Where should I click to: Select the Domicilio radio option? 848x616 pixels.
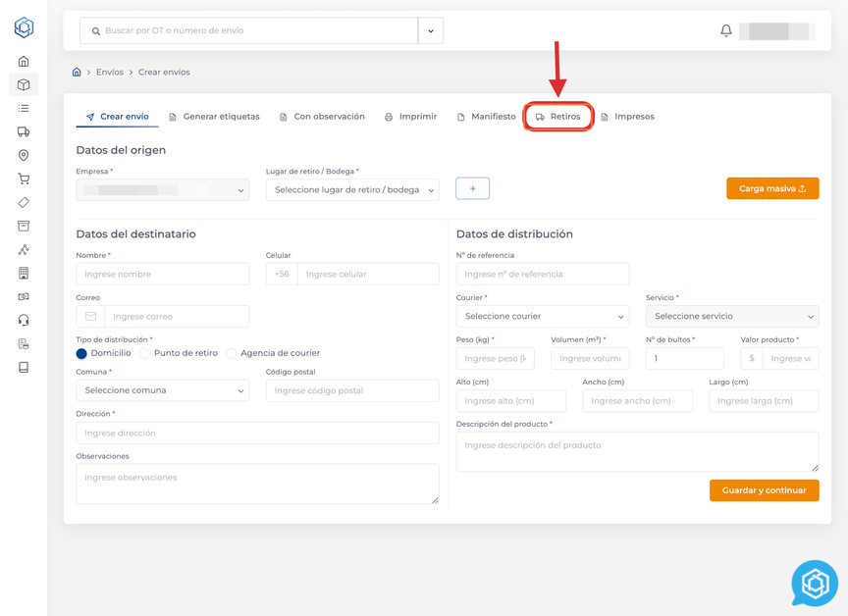[81, 353]
